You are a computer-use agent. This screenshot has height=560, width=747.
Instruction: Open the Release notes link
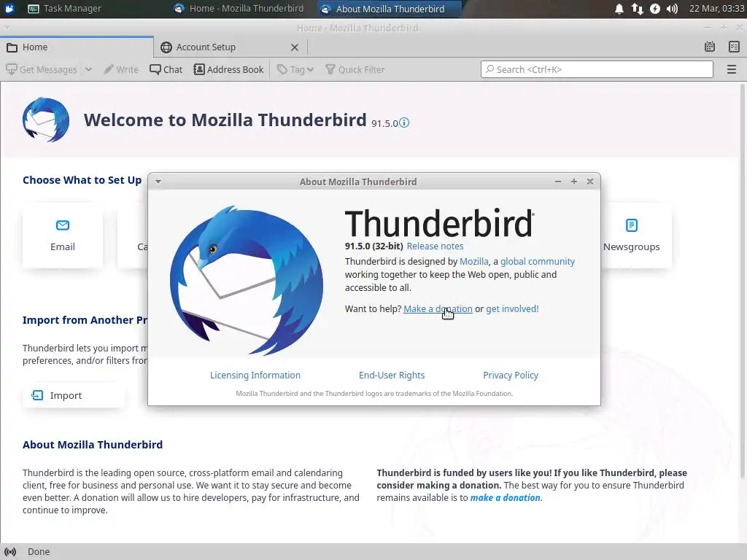435,246
